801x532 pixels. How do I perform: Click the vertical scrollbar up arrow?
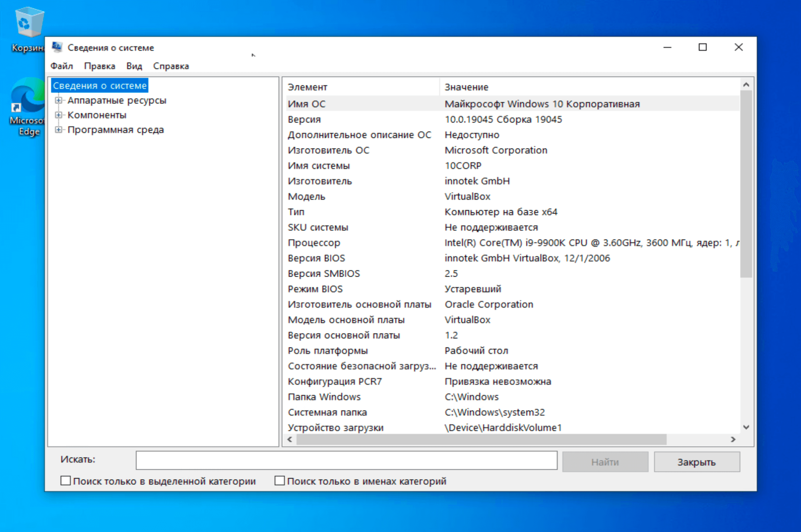point(746,85)
